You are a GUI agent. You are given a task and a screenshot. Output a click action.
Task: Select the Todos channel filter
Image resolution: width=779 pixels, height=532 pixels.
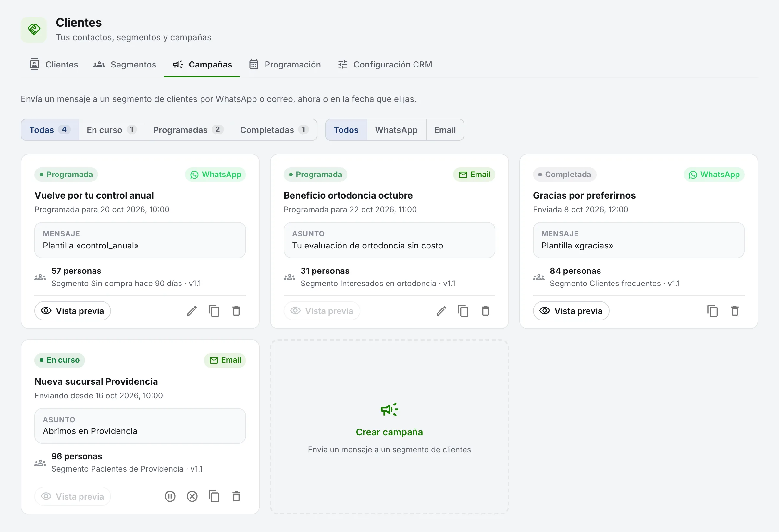(x=346, y=130)
